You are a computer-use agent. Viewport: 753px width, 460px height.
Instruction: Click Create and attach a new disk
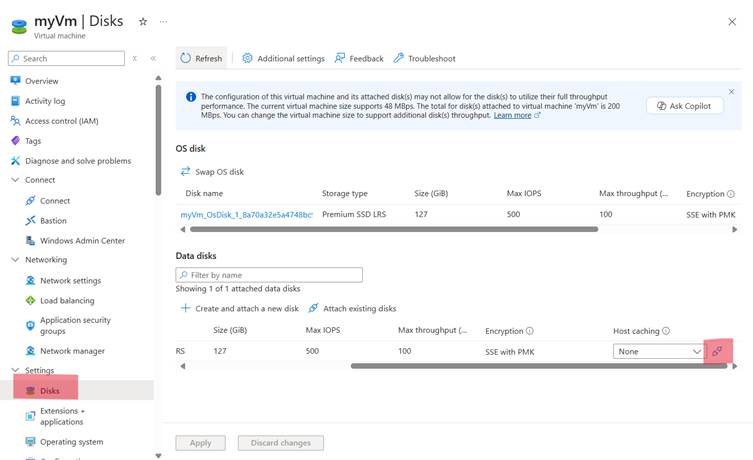pyautogui.click(x=240, y=308)
